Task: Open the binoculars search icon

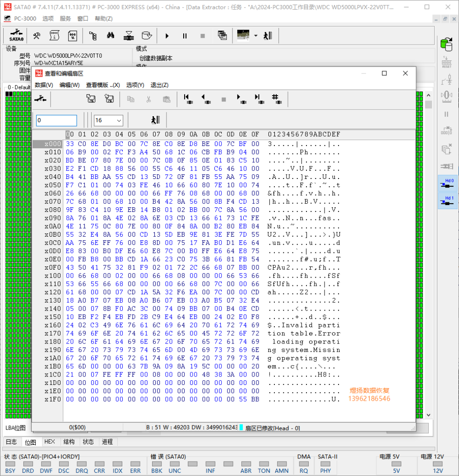Action: coord(111,35)
